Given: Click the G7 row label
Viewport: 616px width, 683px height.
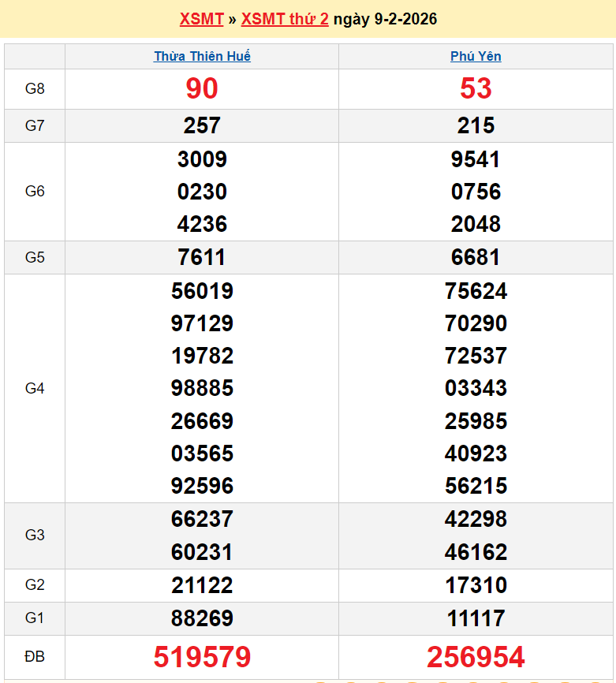Looking at the screenshot, I should (x=35, y=125).
